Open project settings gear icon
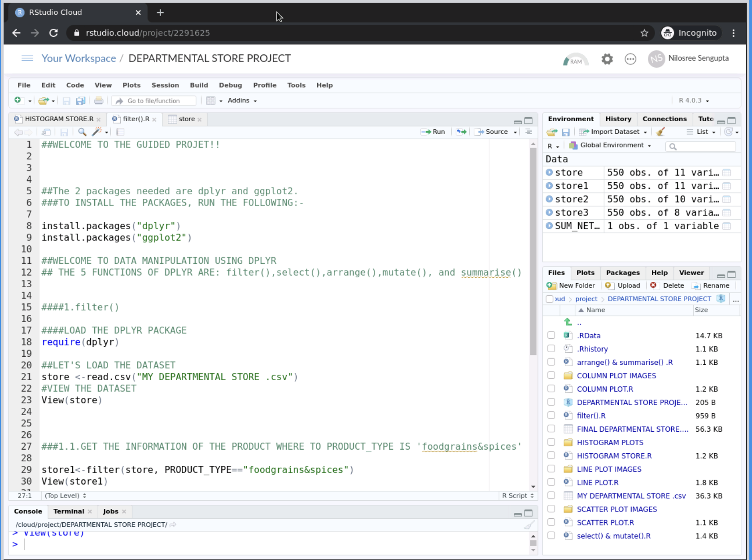Viewport: 752px width, 560px height. point(607,59)
